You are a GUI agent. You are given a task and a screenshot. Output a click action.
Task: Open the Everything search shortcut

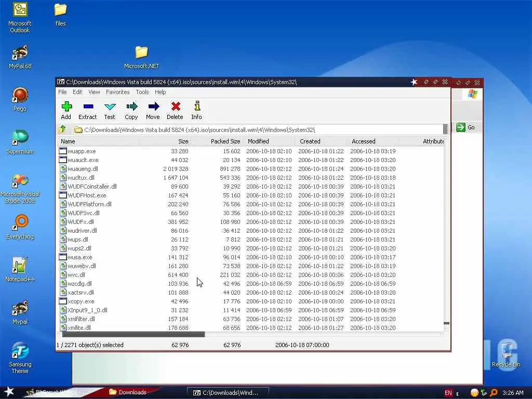pos(20,227)
